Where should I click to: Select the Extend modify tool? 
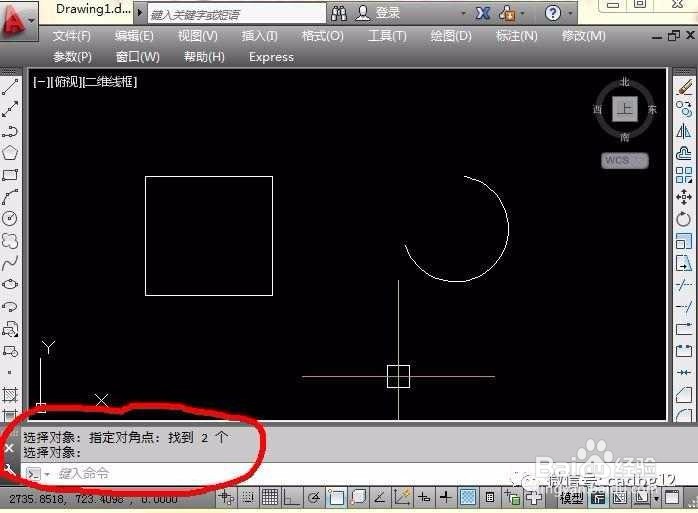pos(684,306)
